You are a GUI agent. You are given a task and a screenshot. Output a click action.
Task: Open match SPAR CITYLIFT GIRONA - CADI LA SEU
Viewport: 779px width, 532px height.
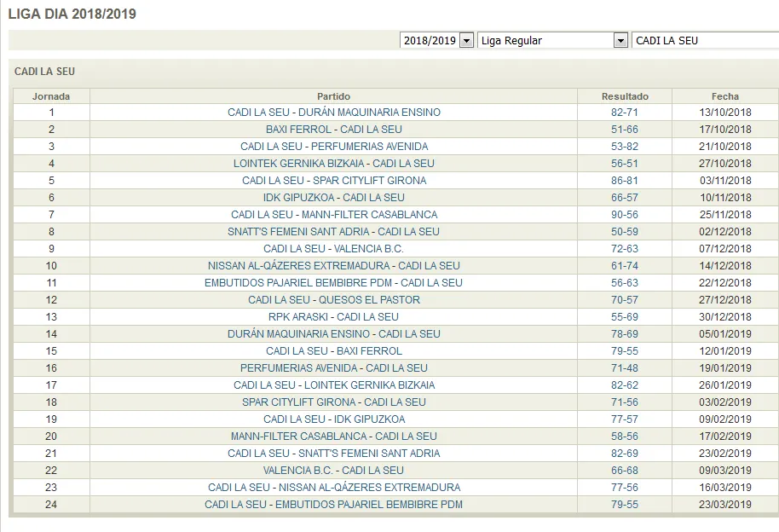[x=334, y=402]
